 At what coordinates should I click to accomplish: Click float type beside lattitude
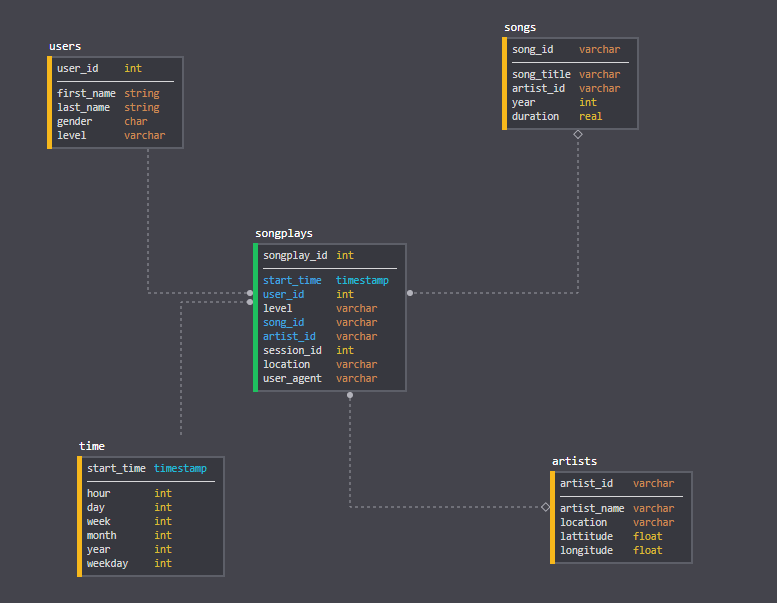(648, 537)
